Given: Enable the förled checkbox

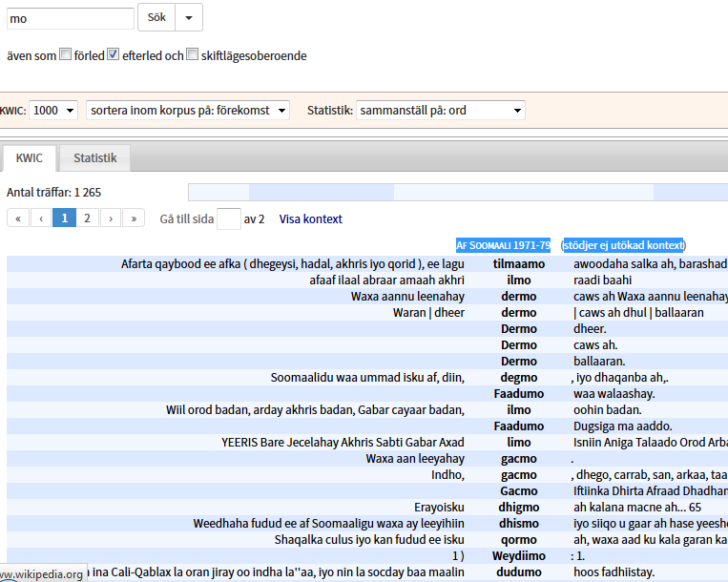Looking at the screenshot, I should [66, 54].
